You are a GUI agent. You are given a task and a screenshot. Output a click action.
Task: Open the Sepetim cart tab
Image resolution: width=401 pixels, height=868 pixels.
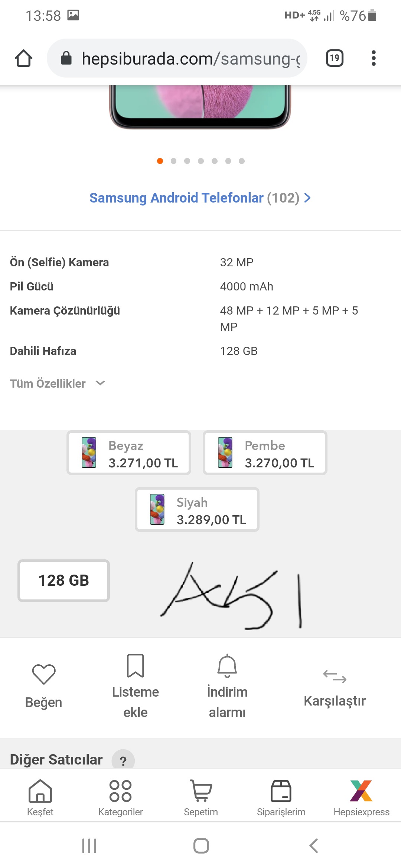click(201, 798)
